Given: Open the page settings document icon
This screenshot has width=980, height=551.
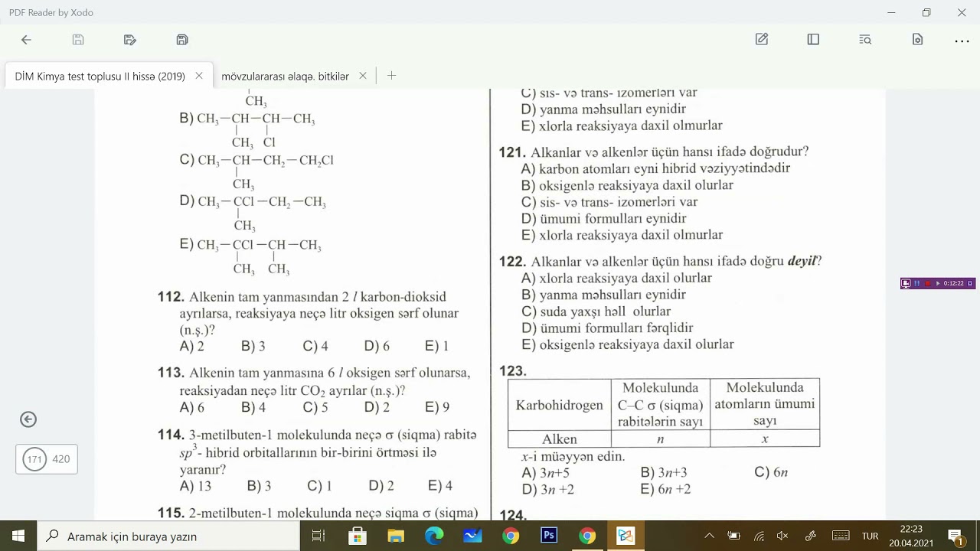Looking at the screenshot, I should point(917,40).
